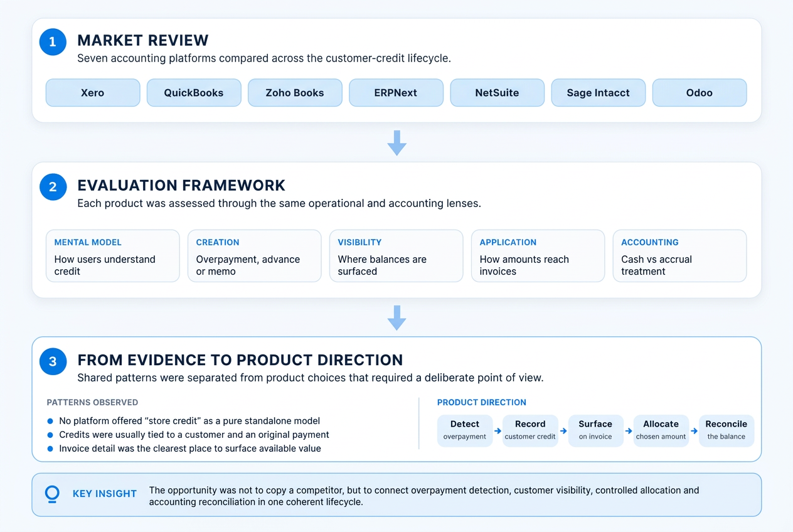Choose the Zoho Books chip
Viewport: 793px width, 532px height.
(x=295, y=92)
